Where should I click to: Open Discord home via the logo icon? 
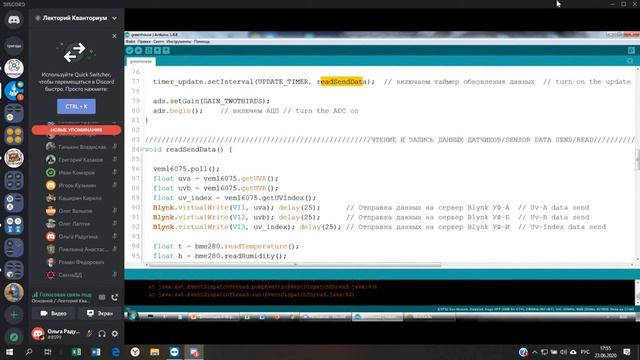click(14, 20)
